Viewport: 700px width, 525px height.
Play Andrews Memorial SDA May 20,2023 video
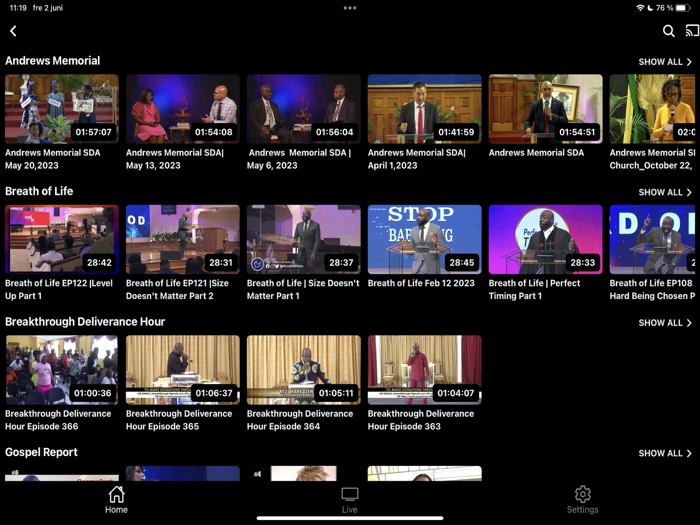coord(62,109)
